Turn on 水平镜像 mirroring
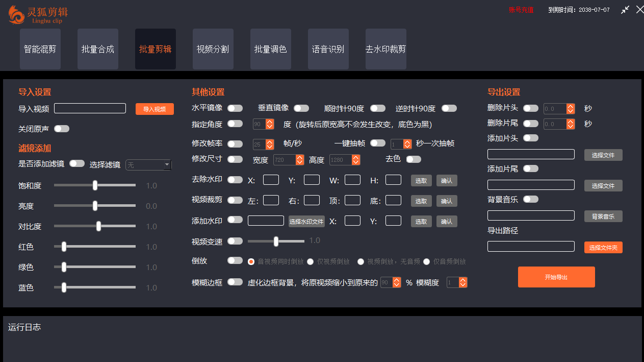644x362 pixels. (235, 108)
